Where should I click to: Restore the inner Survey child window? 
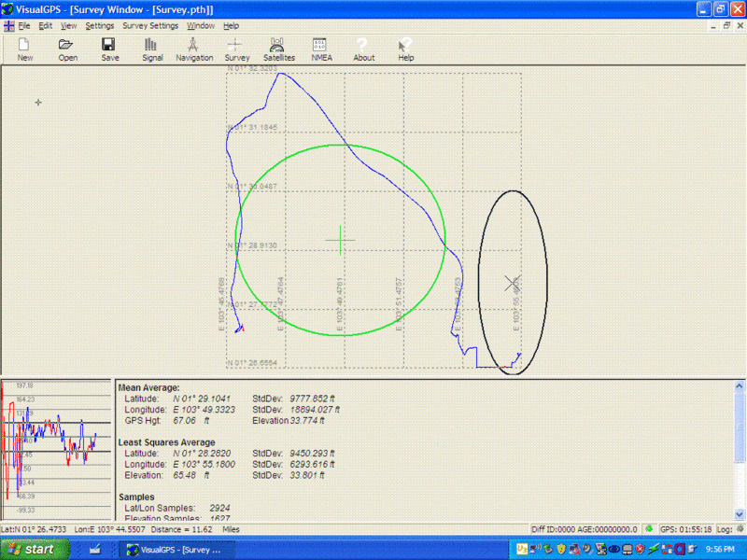pyautogui.click(x=726, y=26)
